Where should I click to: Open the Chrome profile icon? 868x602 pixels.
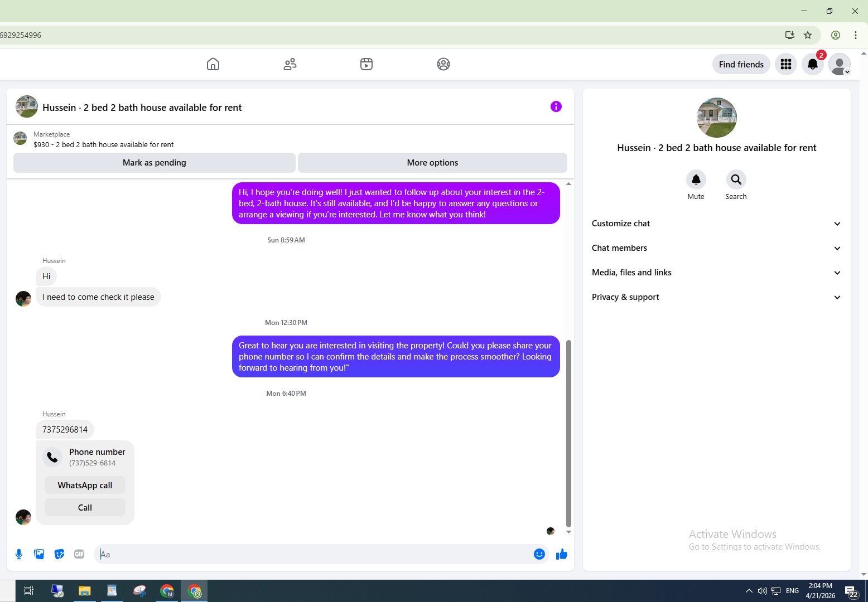(836, 35)
